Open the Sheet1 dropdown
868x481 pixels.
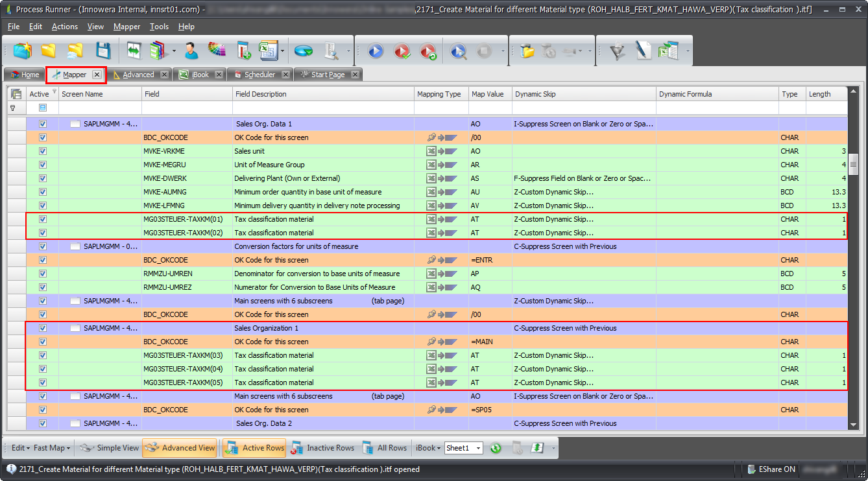click(x=478, y=448)
